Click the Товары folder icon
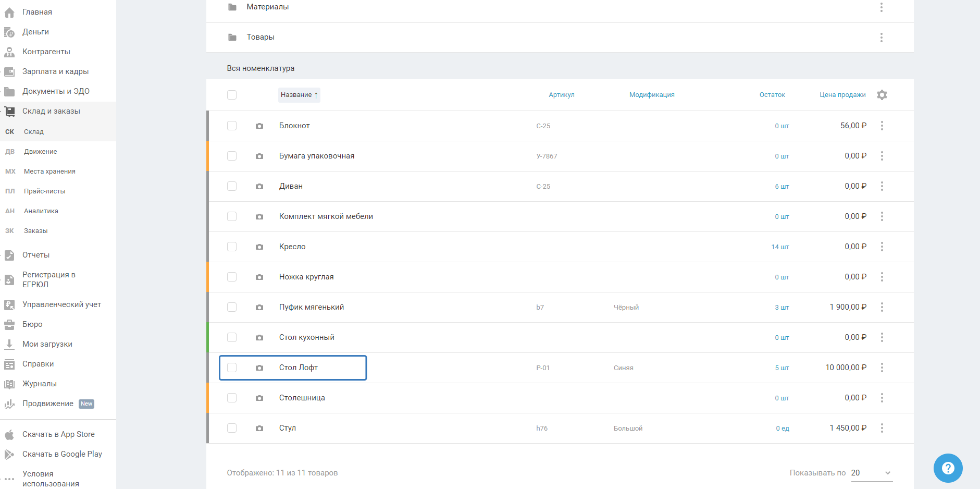The height and width of the screenshot is (489, 980). (x=232, y=38)
